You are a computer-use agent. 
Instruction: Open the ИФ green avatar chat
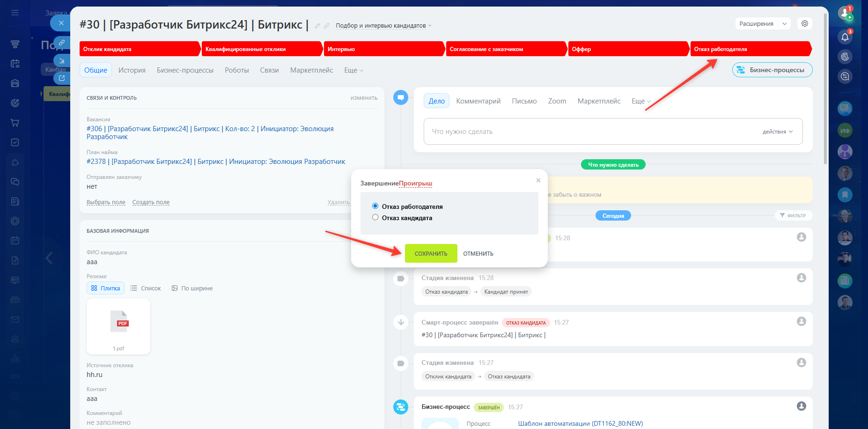845,131
